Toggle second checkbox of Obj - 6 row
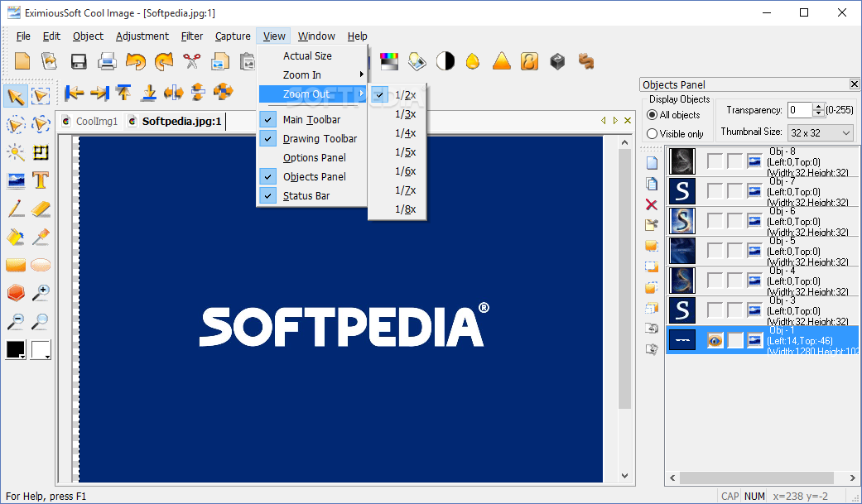Image resolution: width=862 pixels, height=504 pixels. point(735,221)
